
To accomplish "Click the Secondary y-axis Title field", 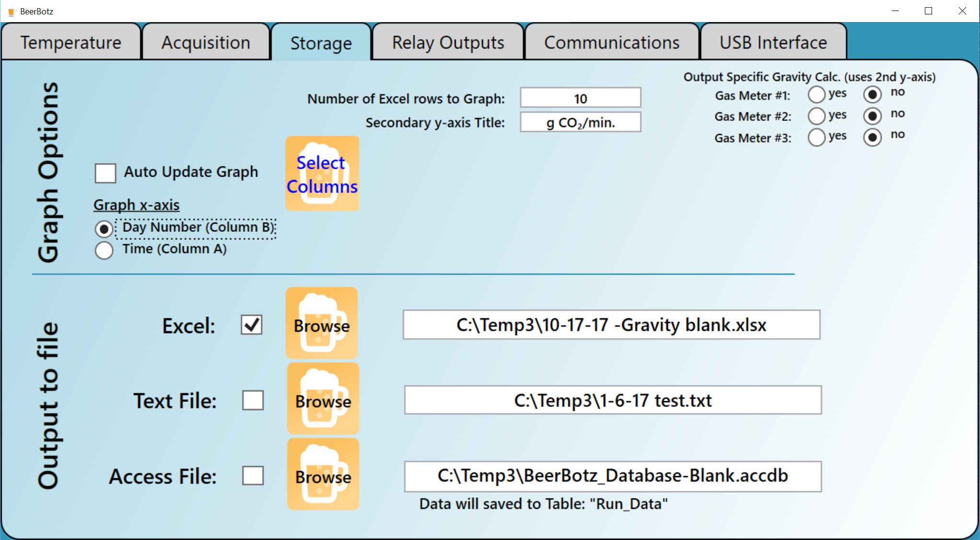I will 580,122.
